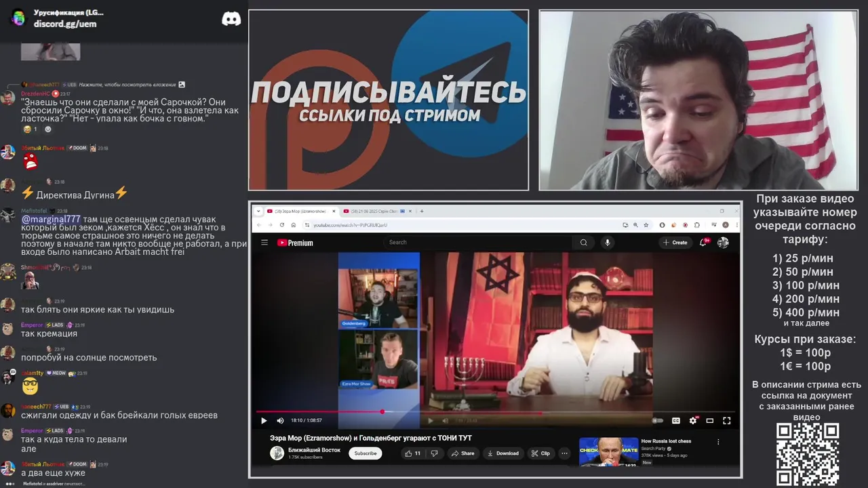Click the Download button
Image resolution: width=868 pixels, height=488 pixels.
point(503,453)
